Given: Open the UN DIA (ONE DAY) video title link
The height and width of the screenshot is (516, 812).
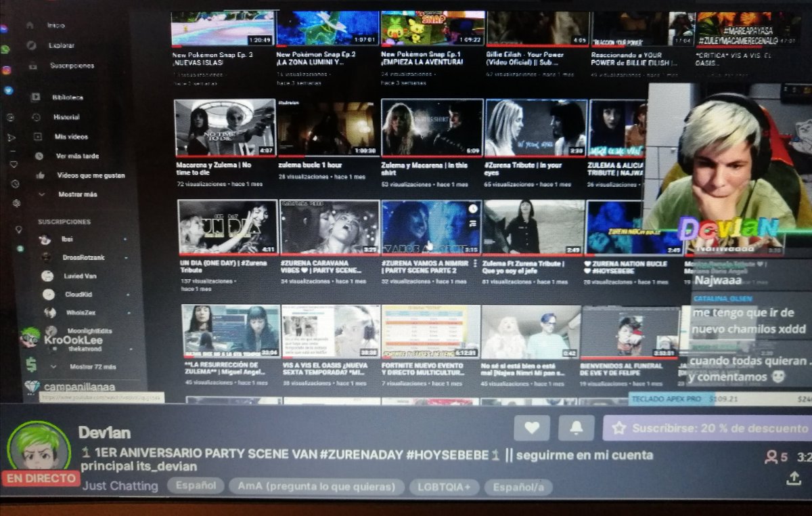Looking at the screenshot, I should point(223,266).
